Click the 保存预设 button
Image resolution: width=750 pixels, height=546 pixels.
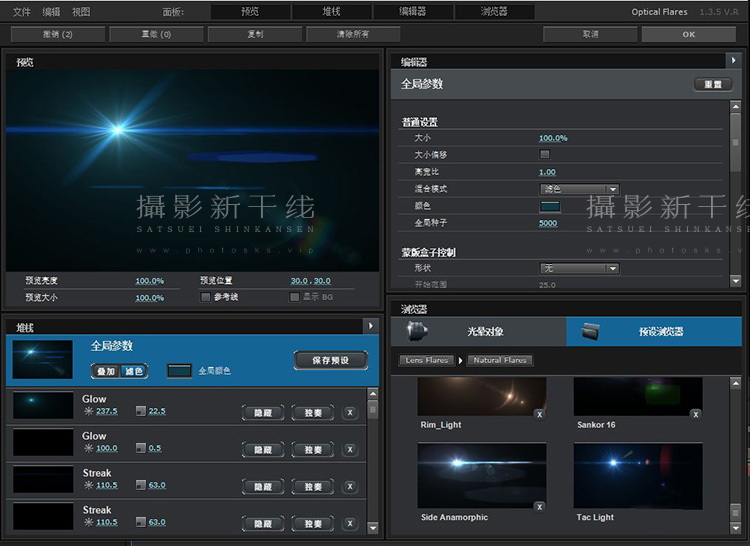pyautogui.click(x=331, y=360)
